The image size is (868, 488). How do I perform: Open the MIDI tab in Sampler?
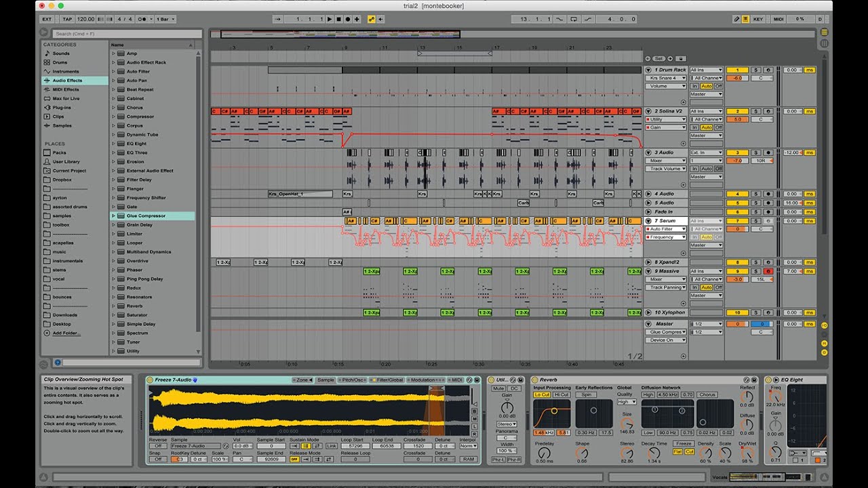(x=454, y=380)
